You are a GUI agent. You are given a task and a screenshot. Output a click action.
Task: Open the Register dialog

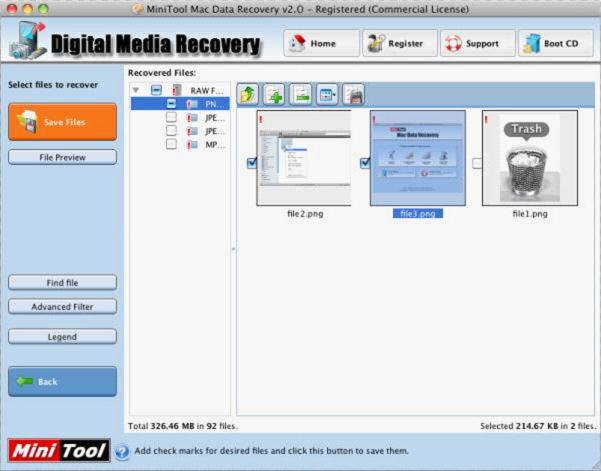[400, 43]
